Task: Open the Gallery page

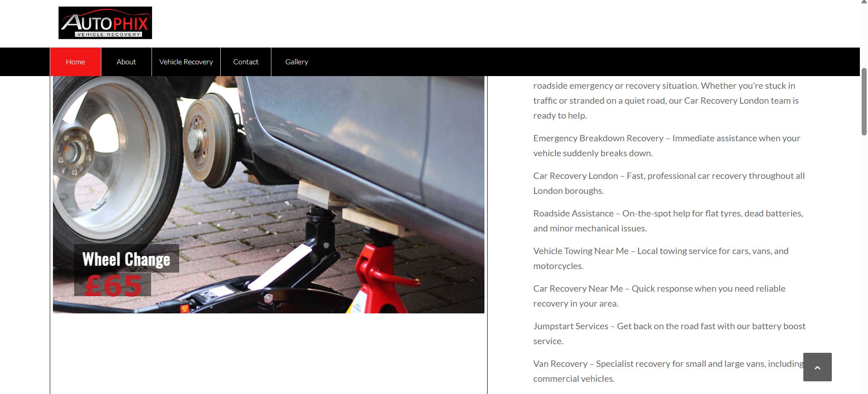Action: coord(297,62)
